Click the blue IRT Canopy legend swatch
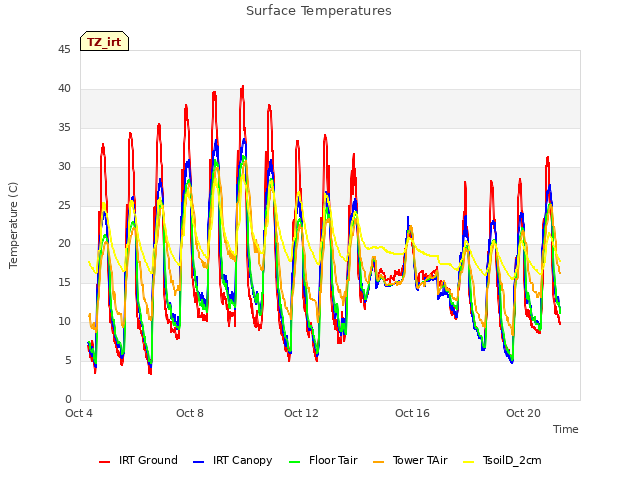 click(x=198, y=462)
